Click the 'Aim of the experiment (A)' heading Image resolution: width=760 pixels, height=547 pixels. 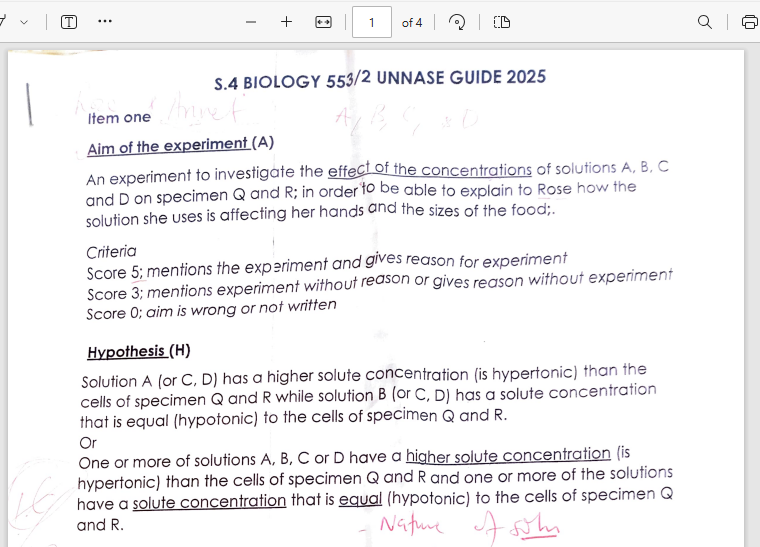point(180,146)
